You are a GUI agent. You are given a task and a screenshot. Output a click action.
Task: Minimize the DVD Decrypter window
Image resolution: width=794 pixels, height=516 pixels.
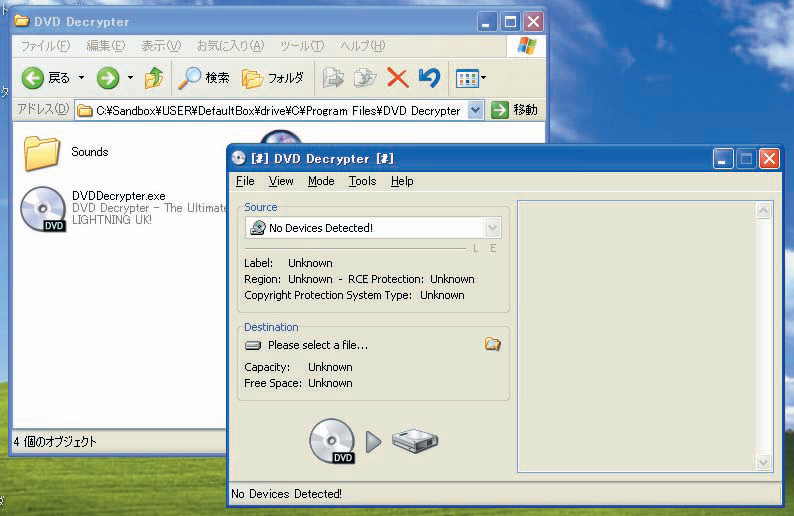[x=723, y=159]
